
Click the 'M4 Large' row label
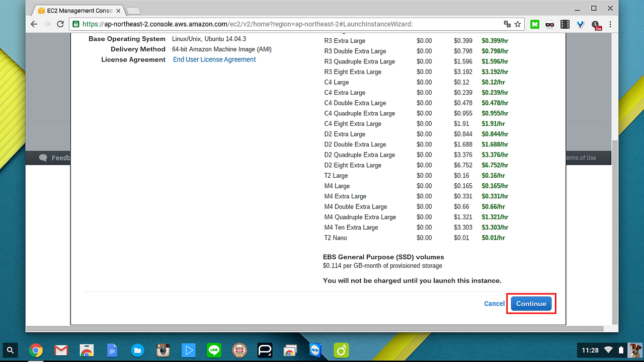pos(337,186)
